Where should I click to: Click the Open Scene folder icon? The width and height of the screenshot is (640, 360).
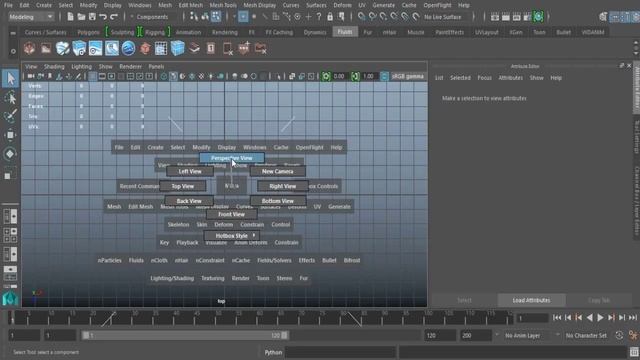pyautogui.click(x=81, y=17)
